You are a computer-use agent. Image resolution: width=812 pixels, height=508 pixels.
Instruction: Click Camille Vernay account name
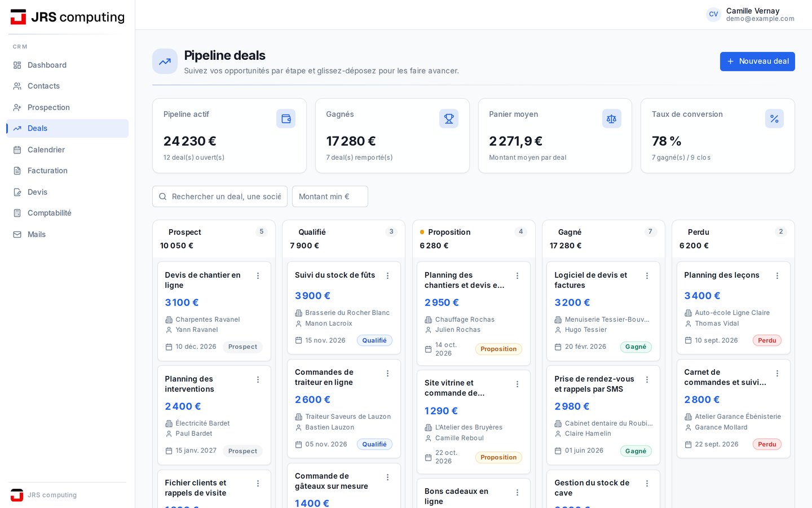753,11
